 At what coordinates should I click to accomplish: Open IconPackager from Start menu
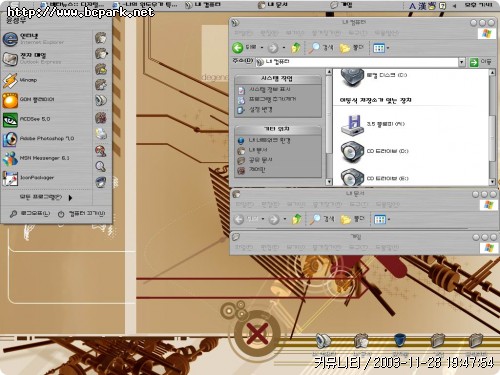click(46, 178)
